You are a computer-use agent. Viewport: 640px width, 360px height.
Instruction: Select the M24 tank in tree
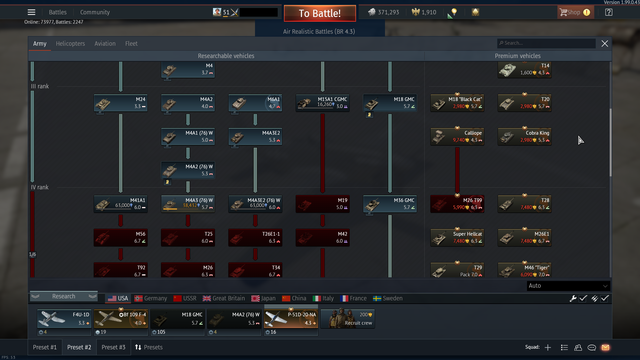point(120,103)
